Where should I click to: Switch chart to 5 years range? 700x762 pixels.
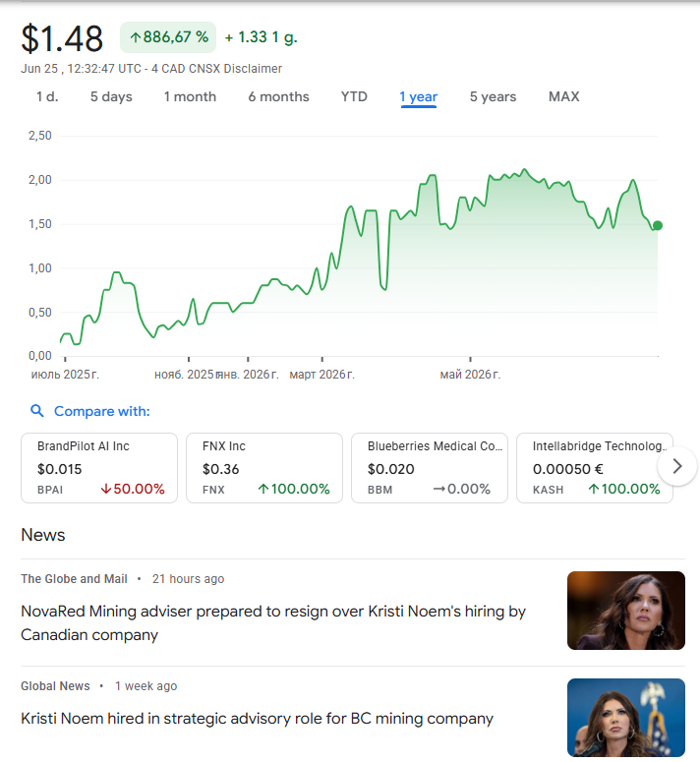pos(494,96)
